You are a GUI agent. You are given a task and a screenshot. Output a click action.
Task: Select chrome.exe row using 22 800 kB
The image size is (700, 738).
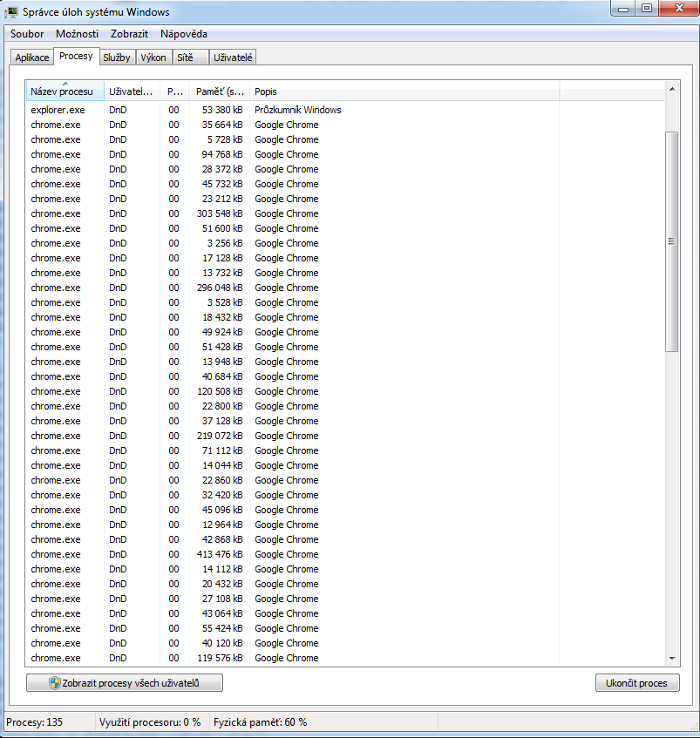click(x=293, y=406)
